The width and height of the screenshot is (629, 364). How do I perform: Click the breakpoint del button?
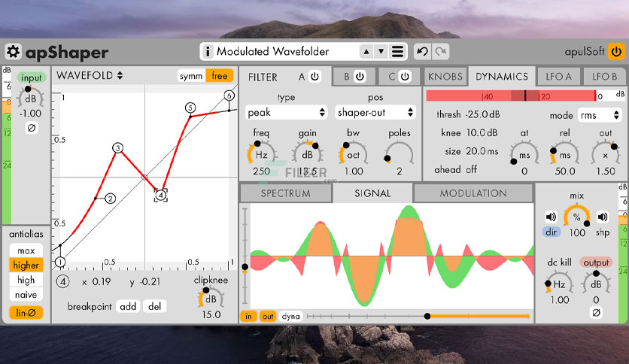pos(154,306)
